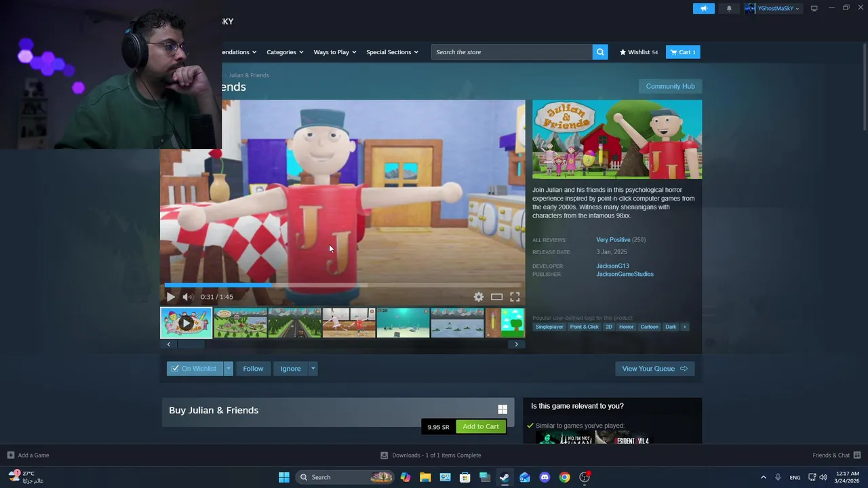868x488 pixels.
Task: Open developer JacksonG13 link
Action: click(612, 266)
